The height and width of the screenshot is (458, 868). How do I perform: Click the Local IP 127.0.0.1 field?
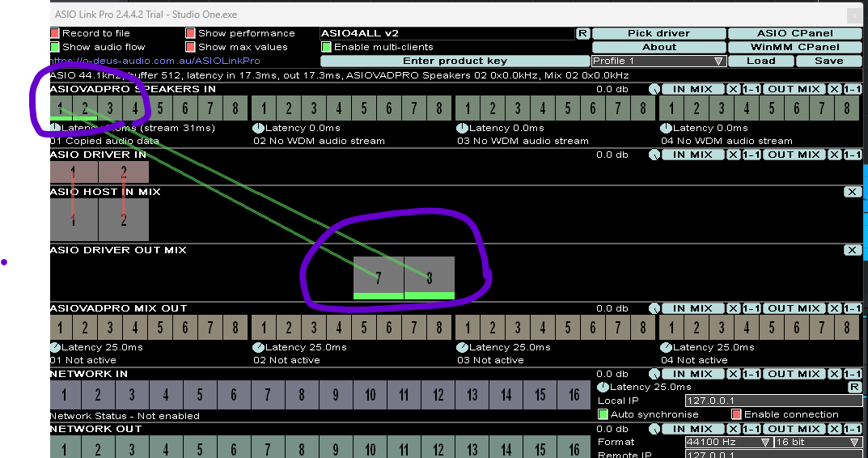(x=773, y=401)
